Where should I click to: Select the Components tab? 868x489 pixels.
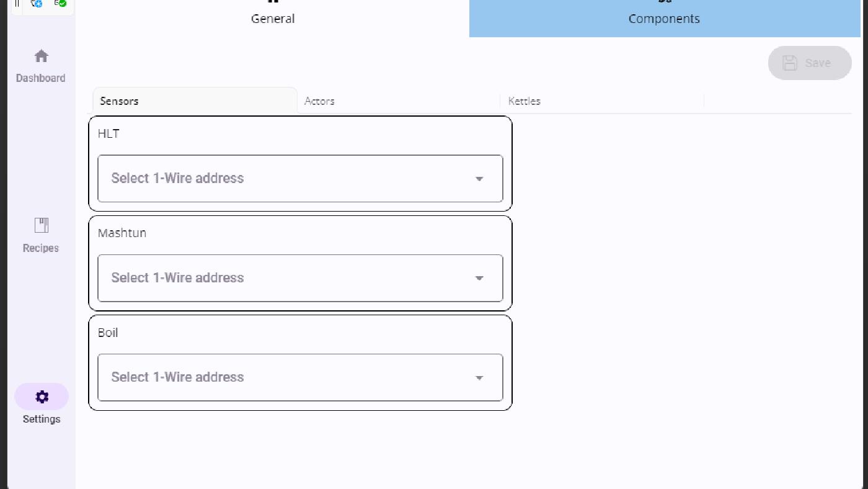click(664, 18)
